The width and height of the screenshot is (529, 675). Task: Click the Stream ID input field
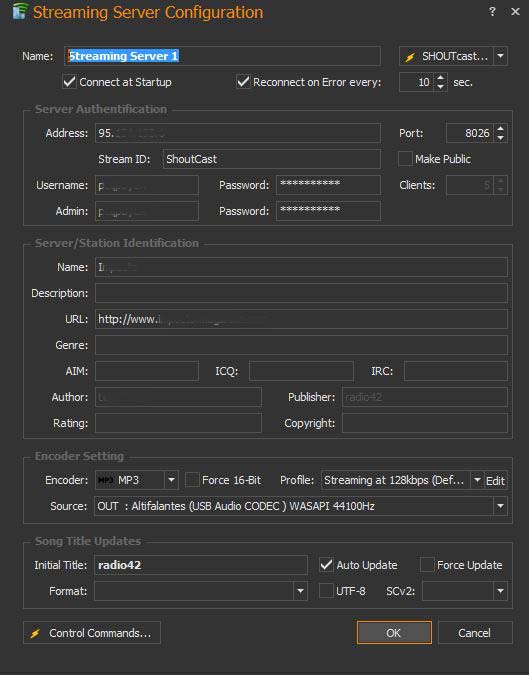pos(272,159)
